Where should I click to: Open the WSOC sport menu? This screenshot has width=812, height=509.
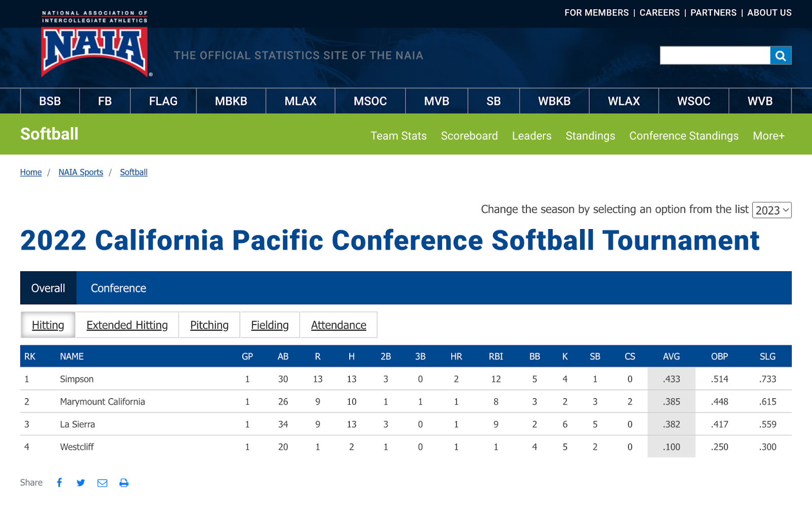[x=693, y=101]
